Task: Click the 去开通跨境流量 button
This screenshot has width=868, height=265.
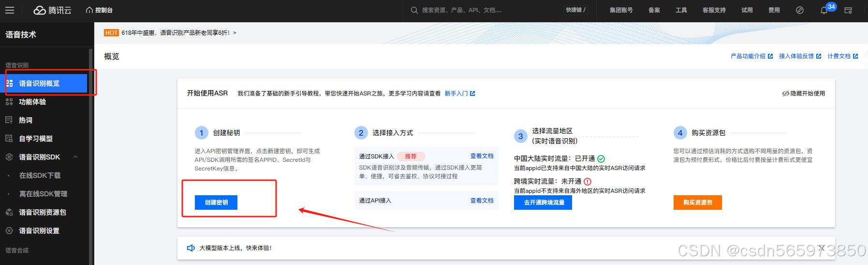Action: pyautogui.click(x=543, y=203)
